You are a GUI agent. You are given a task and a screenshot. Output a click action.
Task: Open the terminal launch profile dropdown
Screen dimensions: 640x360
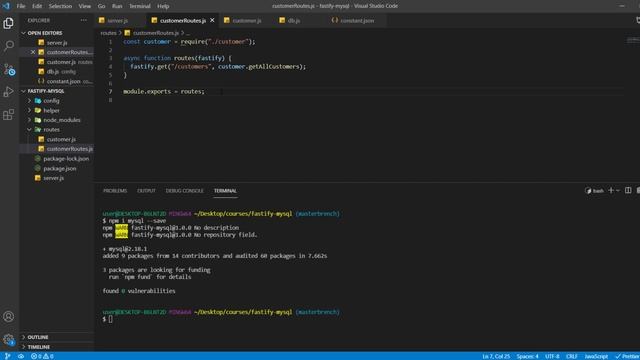[618, 191]
